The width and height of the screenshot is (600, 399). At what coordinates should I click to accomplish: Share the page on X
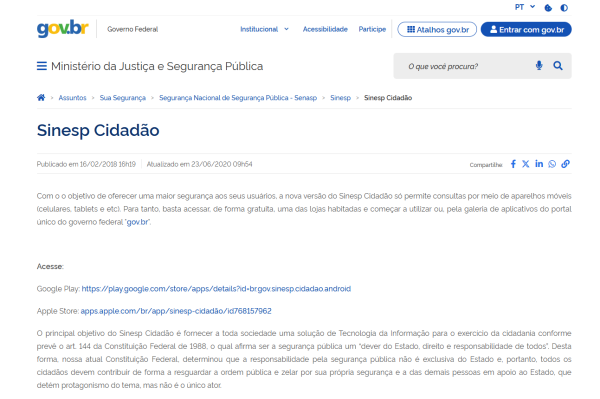(526, 164)
